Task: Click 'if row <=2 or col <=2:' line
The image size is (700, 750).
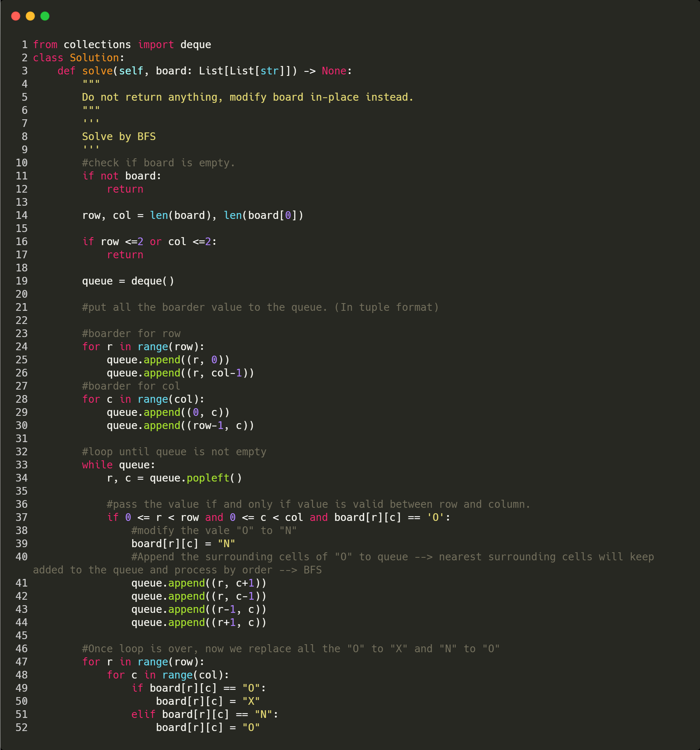Action: pos(149,241)
